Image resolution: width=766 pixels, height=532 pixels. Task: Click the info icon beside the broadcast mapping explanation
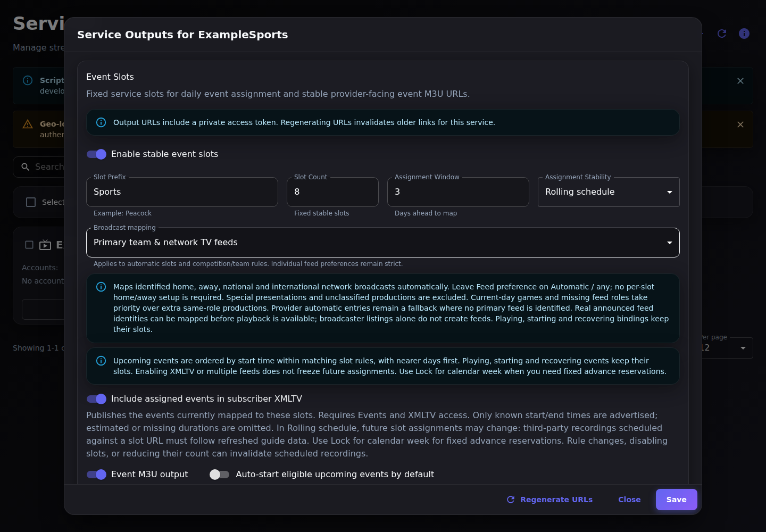(101, 287)
